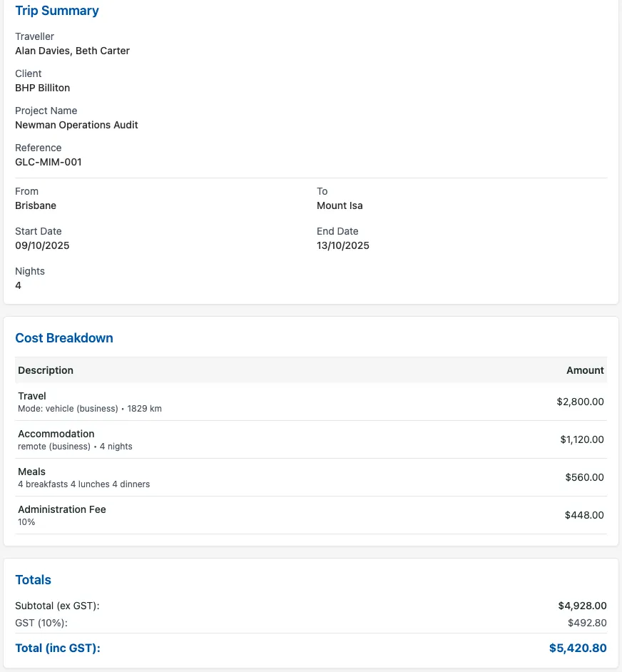The image size is (622, 672).
Task: Select the traveller names Alan Davies, Beth Carter
Action: [72, 51]
